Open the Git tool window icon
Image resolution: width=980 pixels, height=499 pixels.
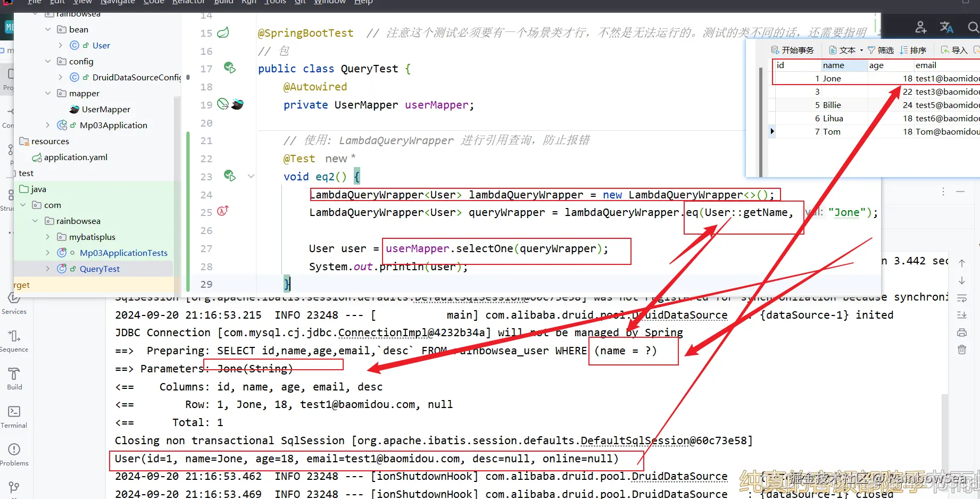click(x=14, y=487)
